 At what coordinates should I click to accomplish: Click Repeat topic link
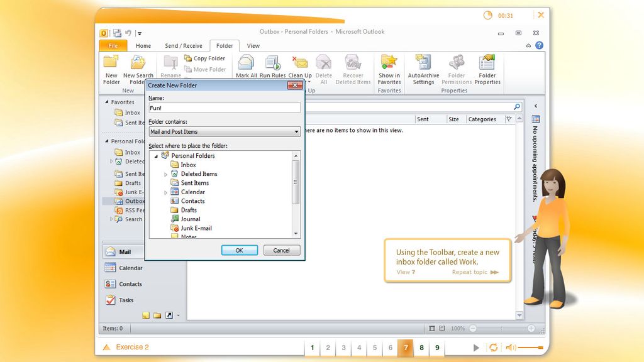475,272
